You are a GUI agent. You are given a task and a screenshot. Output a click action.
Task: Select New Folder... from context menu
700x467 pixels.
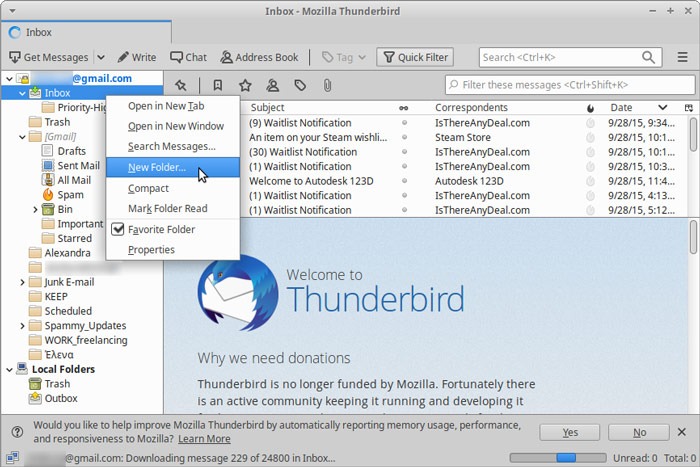click(173, 167)
